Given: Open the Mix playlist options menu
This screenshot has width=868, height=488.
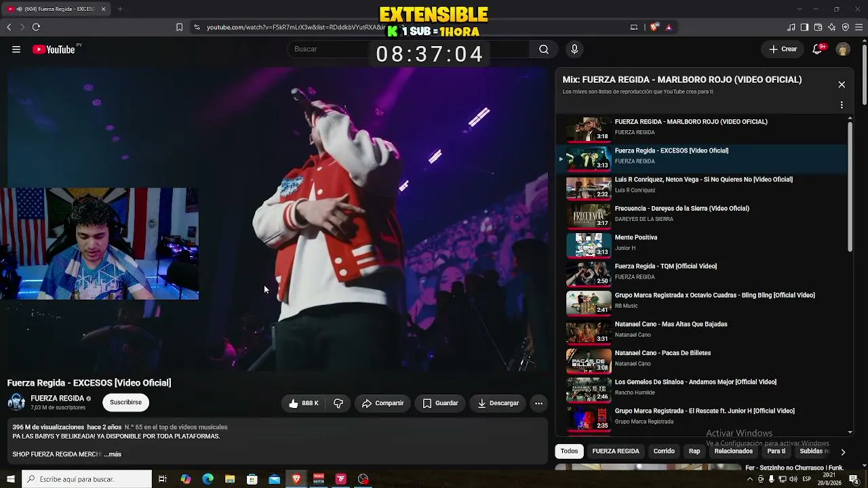Looking at the screenshot, I should coord(842,105).
